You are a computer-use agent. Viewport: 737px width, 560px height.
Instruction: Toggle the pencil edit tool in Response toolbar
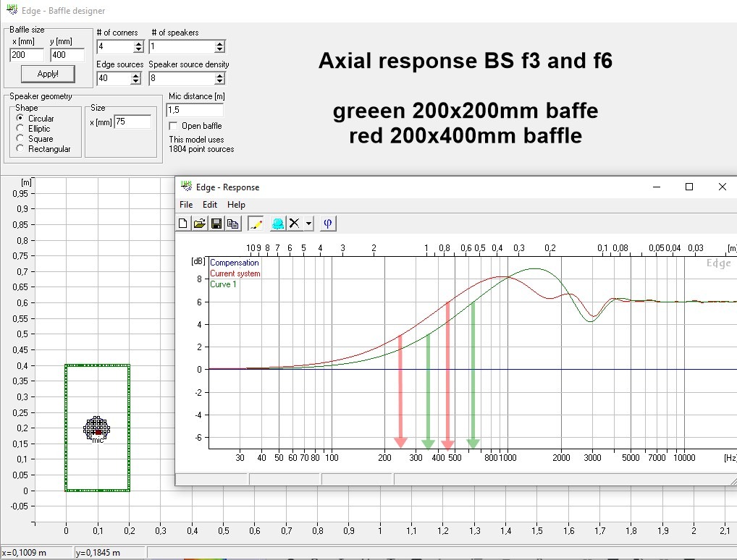[256, 224]
